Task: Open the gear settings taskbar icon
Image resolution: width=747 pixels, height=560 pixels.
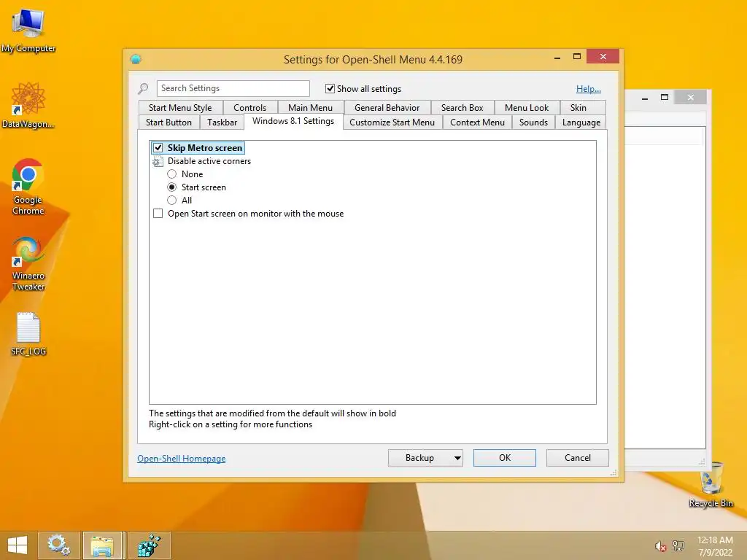Action: pos(58,545)
